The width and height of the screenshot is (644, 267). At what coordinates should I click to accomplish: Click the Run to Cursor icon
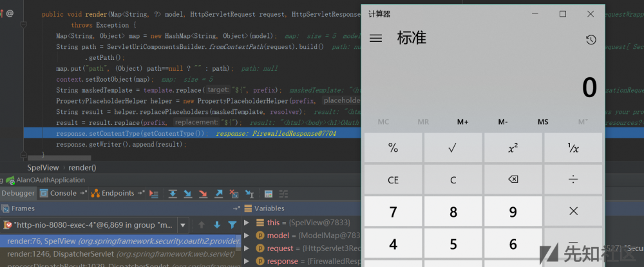click(x=249, y=194)
